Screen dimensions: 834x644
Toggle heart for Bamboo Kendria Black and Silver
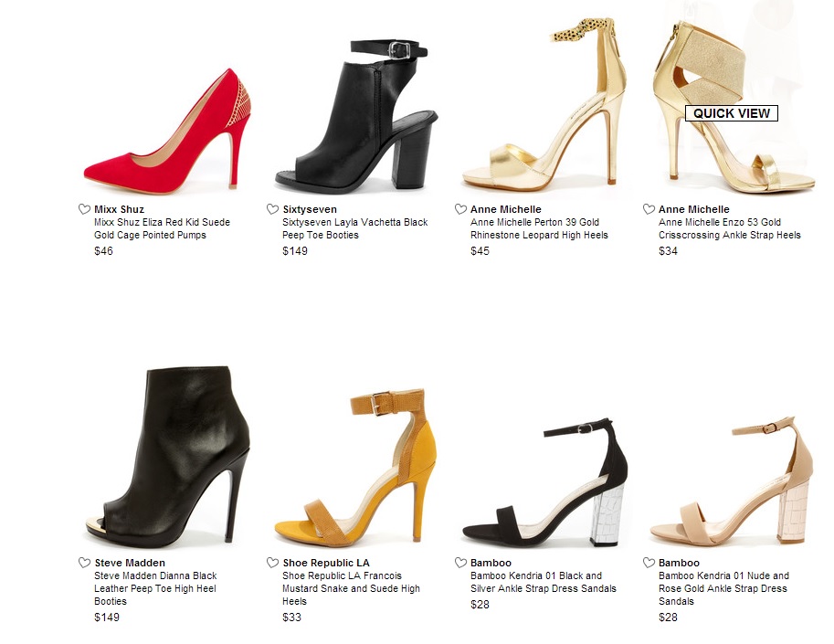[x=460, y=563]
